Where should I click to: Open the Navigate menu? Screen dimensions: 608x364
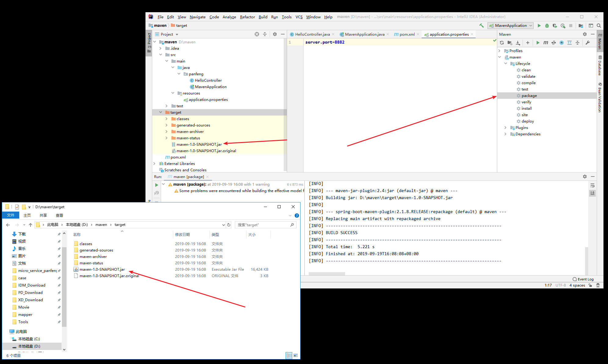pyautogui.click(x=198, y=17)
